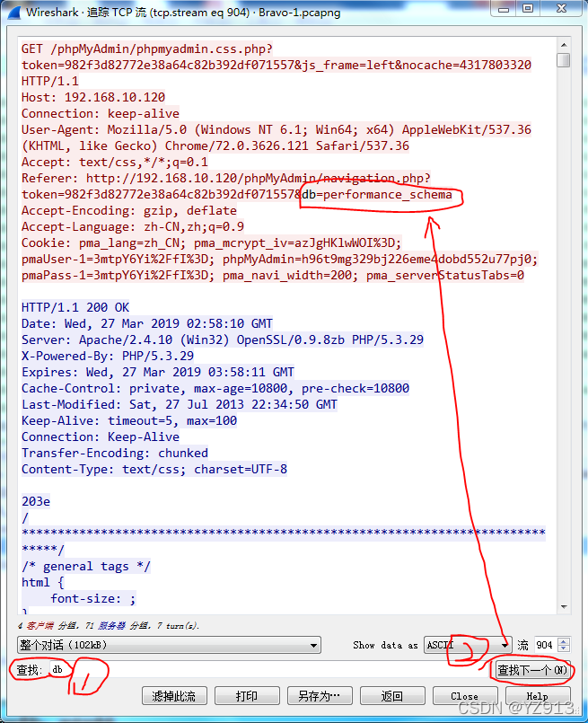This screenshot has height=723, width=588.
Task: Click the stream number field showing 904
Action: click(x=547, y=645)
